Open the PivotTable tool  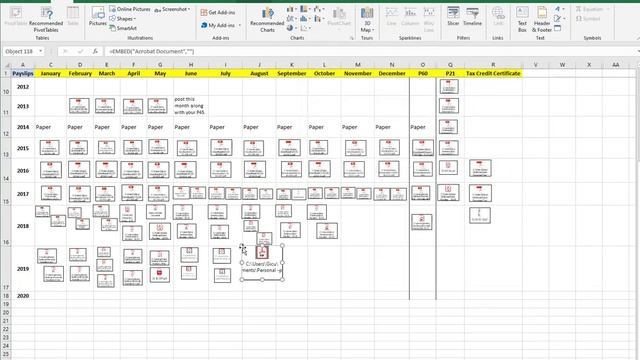pos(16,17)
